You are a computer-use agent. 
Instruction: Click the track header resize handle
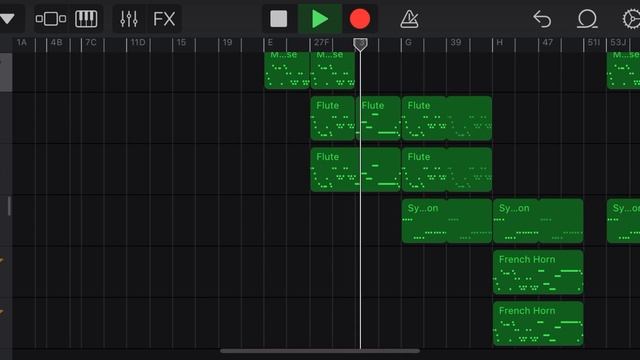(x=9, y=206)
